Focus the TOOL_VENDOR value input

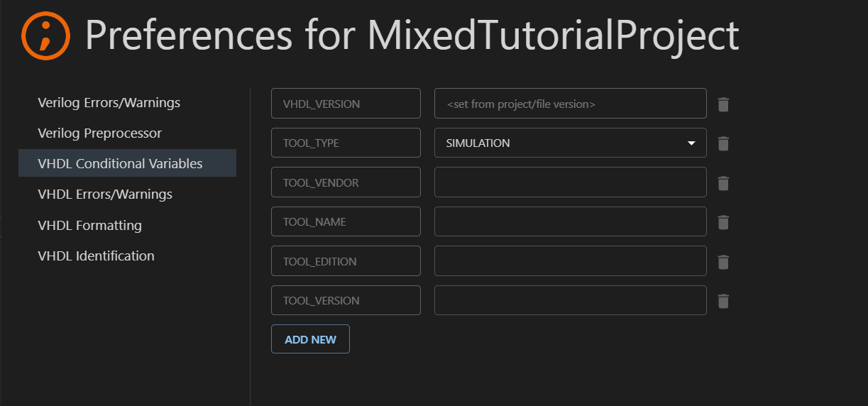pos(570,182)
